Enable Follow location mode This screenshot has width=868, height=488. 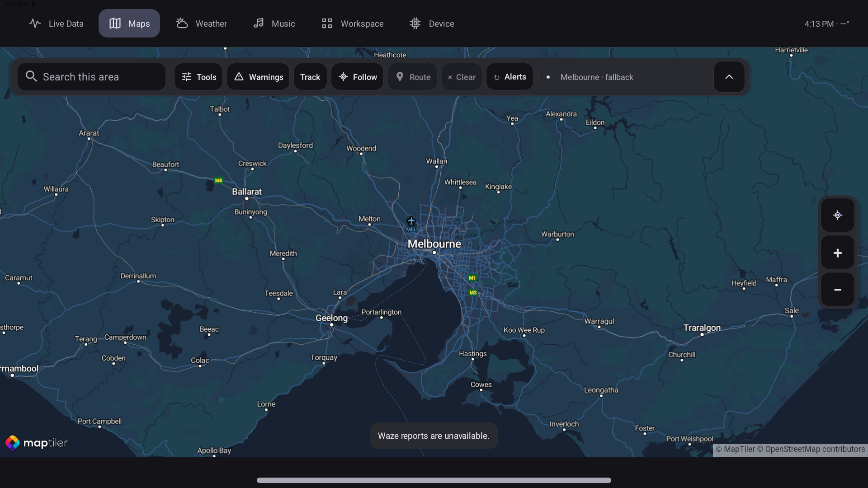pyautogui.click(x=357, y=77)
